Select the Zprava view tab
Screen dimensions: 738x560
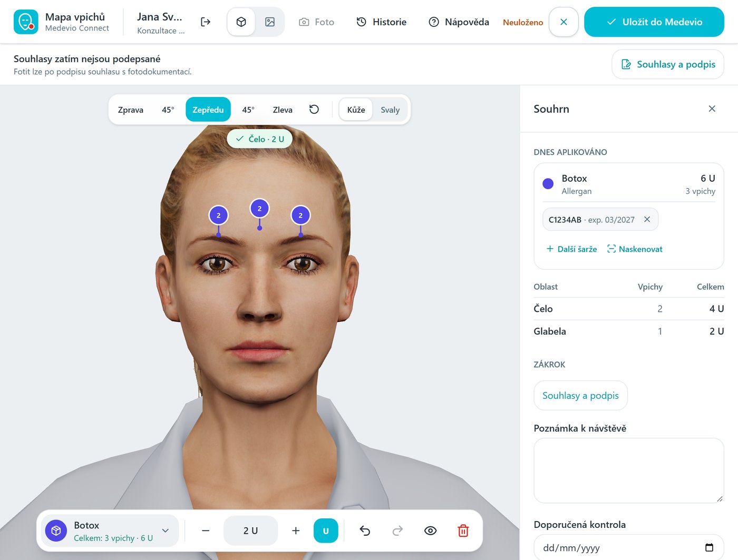[x=131, y=110]
